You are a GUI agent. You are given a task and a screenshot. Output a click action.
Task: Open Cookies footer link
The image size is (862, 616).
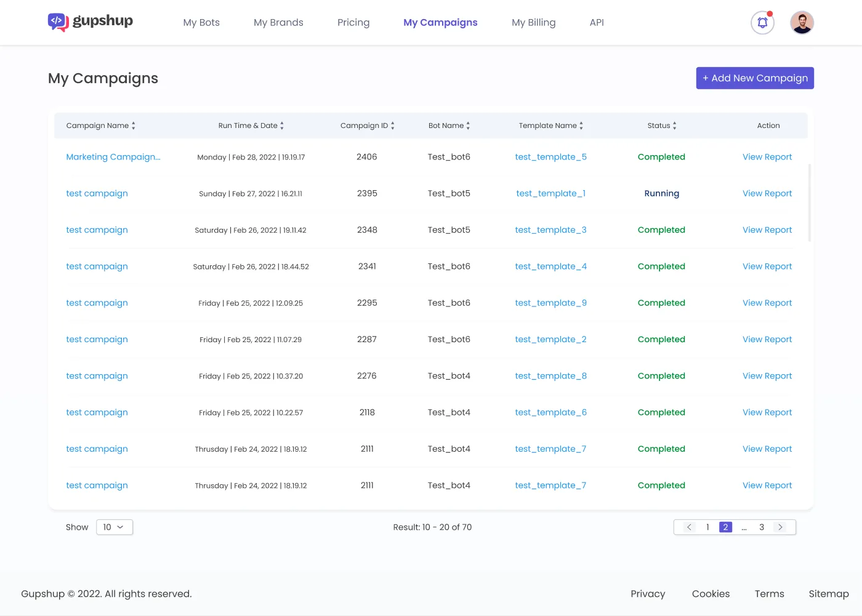point(711,594)
